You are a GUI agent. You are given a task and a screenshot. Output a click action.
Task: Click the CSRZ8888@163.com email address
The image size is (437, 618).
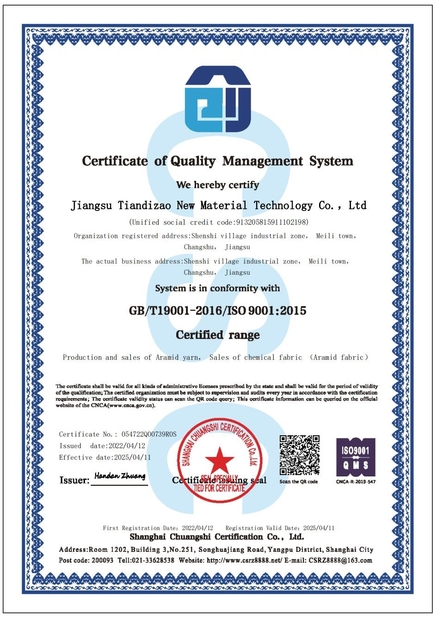(x=340, y=560)
